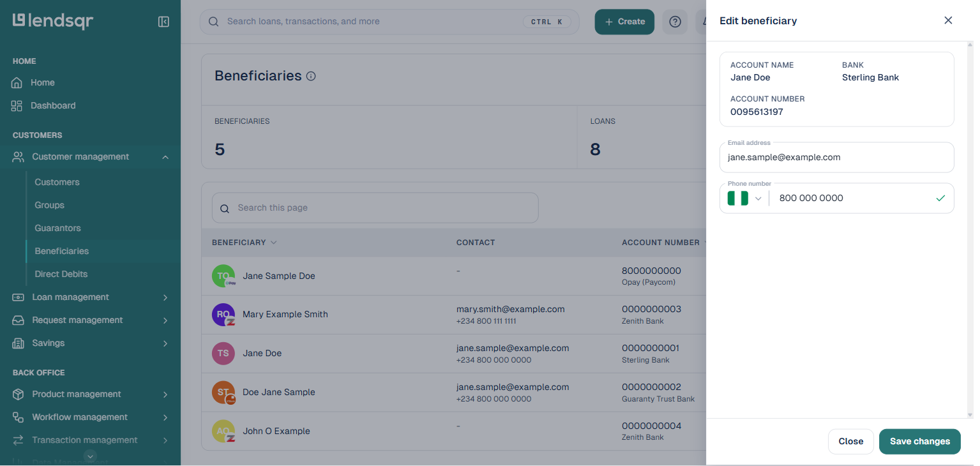This screenshot has width=980, height=466.
Task: Click the Close button in panel footer
Action: pyautogui.click(x=851, y=441)
